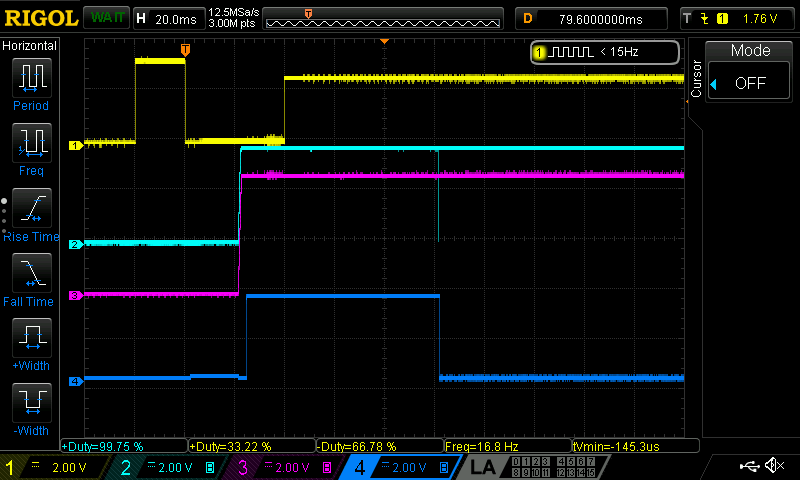The image size is (800, 480).
Task: Click the falling edge trigger icon
Action: click(705, 19)
